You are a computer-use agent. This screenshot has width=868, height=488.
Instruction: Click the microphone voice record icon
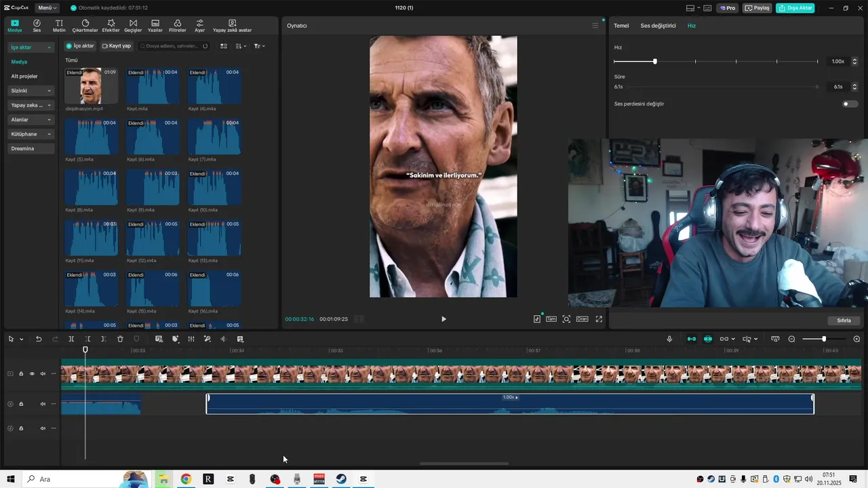coord(669,339)
